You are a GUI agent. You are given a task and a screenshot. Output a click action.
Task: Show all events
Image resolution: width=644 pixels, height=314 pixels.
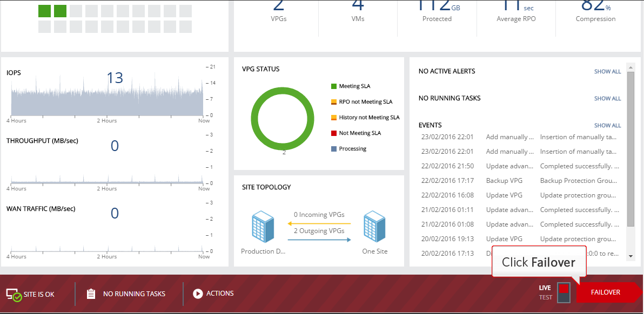point(607,125)
